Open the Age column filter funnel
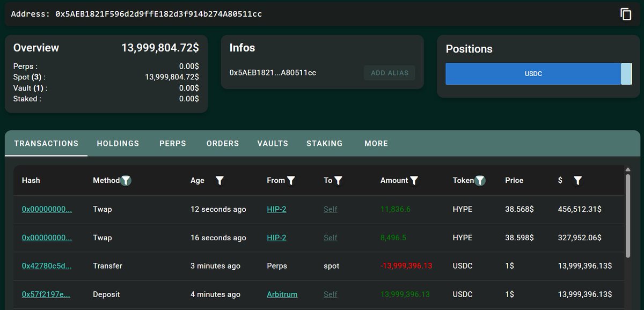644x310 pixels. tap(220, 181)
